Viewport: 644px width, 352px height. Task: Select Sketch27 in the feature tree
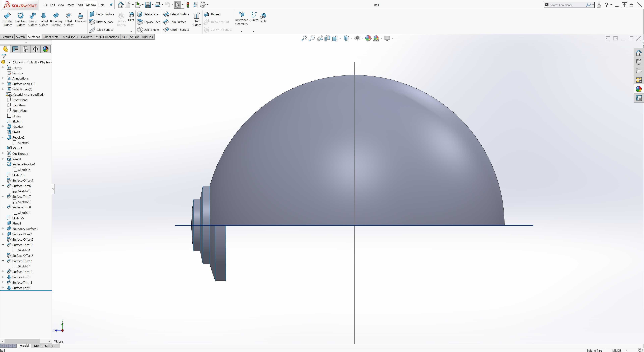click(x=18, y=218)
